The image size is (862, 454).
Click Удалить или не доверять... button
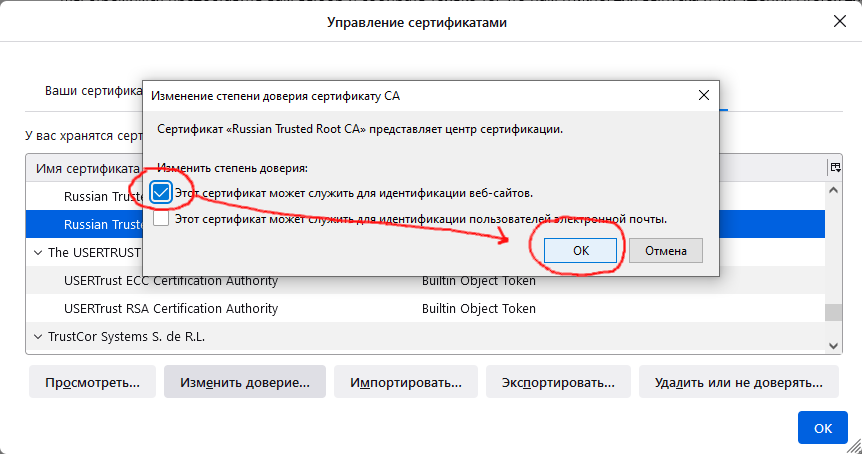[739, 382]
